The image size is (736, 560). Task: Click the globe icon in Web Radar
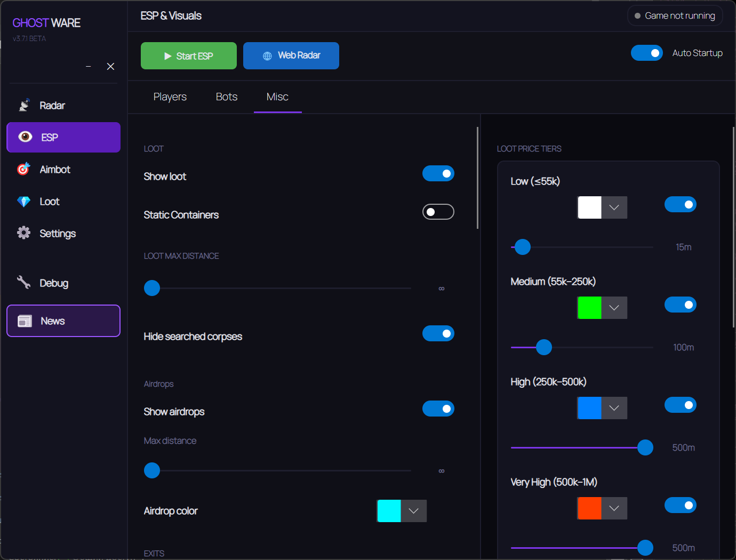267,56
